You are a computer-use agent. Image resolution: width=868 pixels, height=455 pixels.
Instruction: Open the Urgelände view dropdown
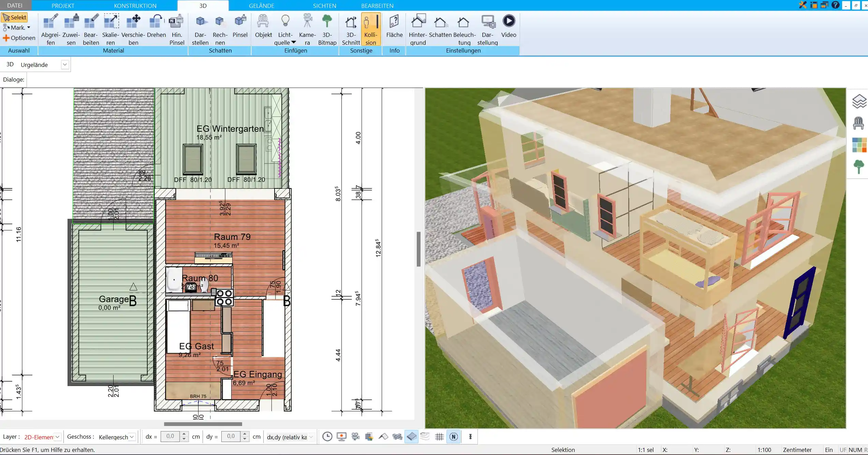click(x=65, y=65)
